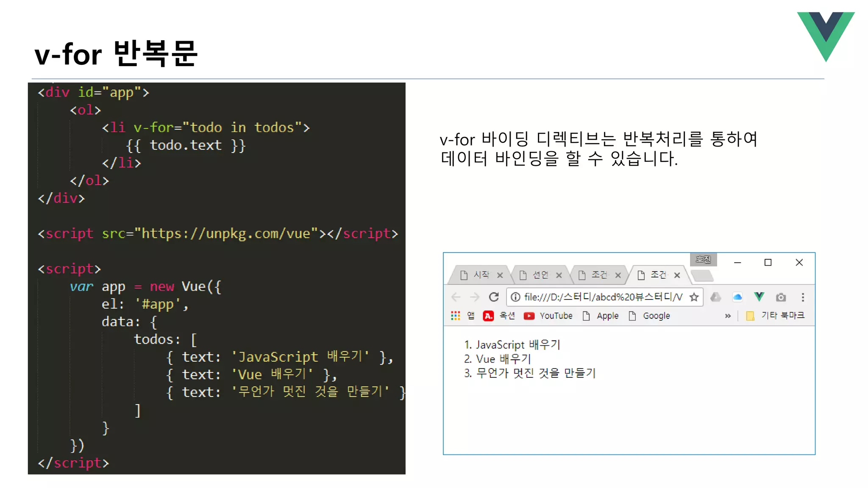Open the apps grid shortcut in bookmarks bar
Screen dimensions: 868x488
(456, 316)
